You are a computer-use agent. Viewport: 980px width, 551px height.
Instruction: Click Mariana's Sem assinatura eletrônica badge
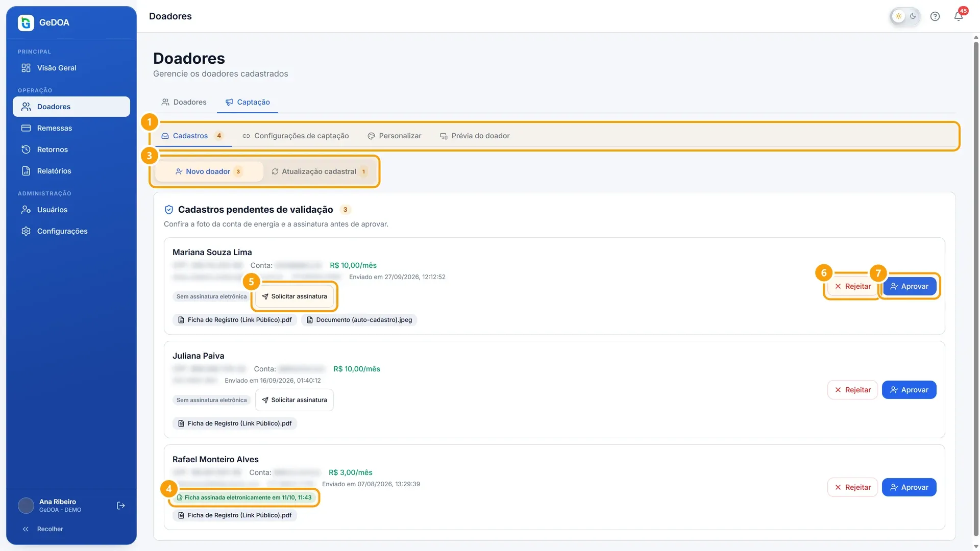tap(212, 296)
